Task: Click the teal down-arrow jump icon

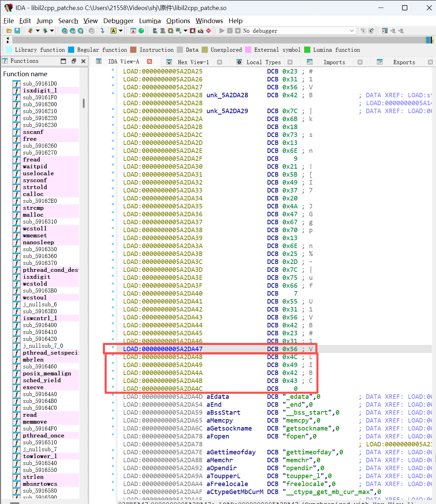Action: coord(103,31)
